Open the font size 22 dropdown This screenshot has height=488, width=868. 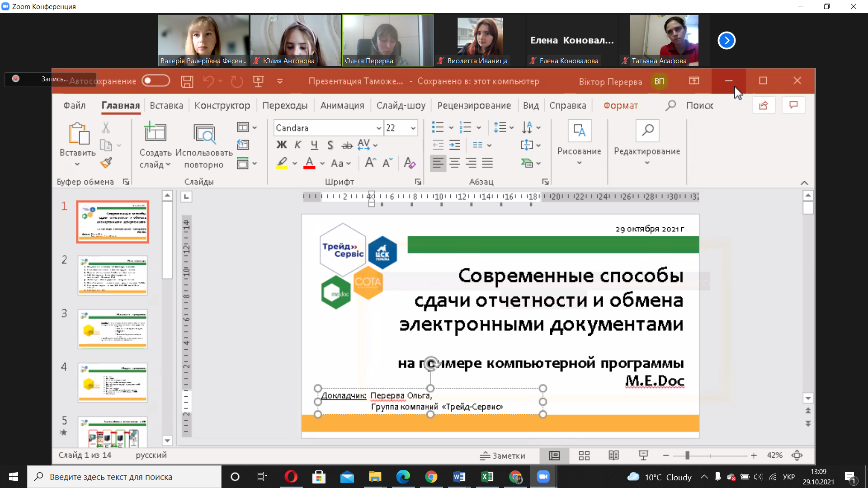pos(413,128)
